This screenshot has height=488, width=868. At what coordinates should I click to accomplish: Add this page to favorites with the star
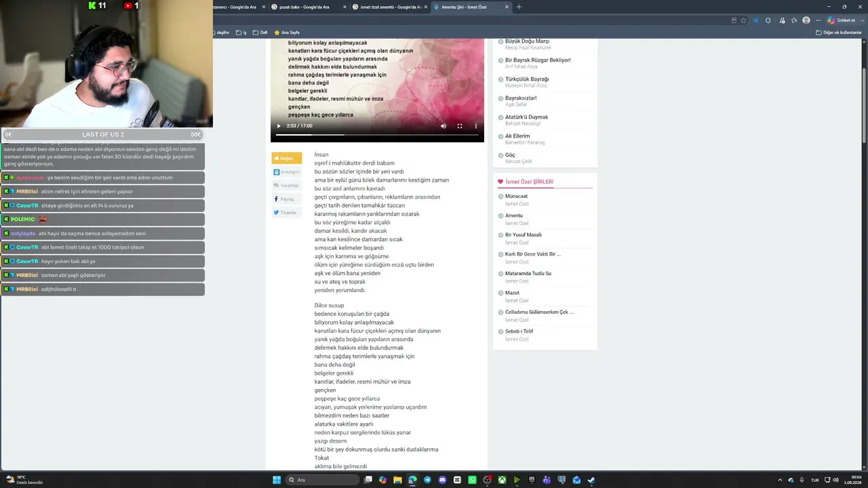(744, 20)
